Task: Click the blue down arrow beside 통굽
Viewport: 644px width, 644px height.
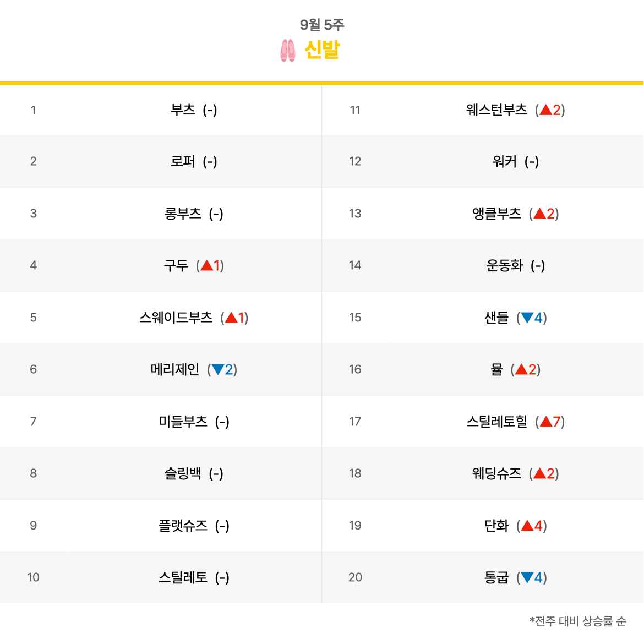Action: [527, 577]
